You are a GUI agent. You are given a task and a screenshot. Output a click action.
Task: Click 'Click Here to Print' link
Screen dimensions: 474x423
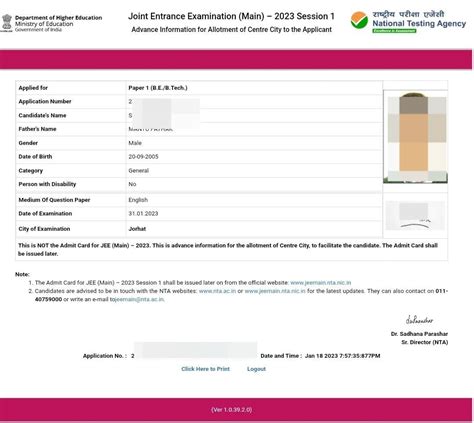(x=205, y=369)
